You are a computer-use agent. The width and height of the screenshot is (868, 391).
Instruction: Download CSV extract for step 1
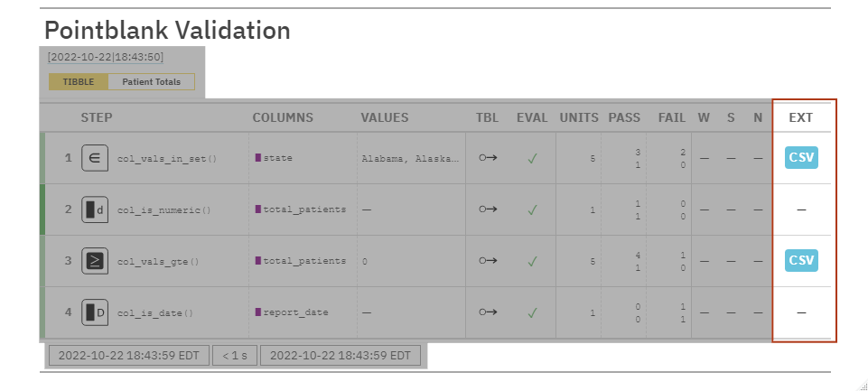point(801,158)
